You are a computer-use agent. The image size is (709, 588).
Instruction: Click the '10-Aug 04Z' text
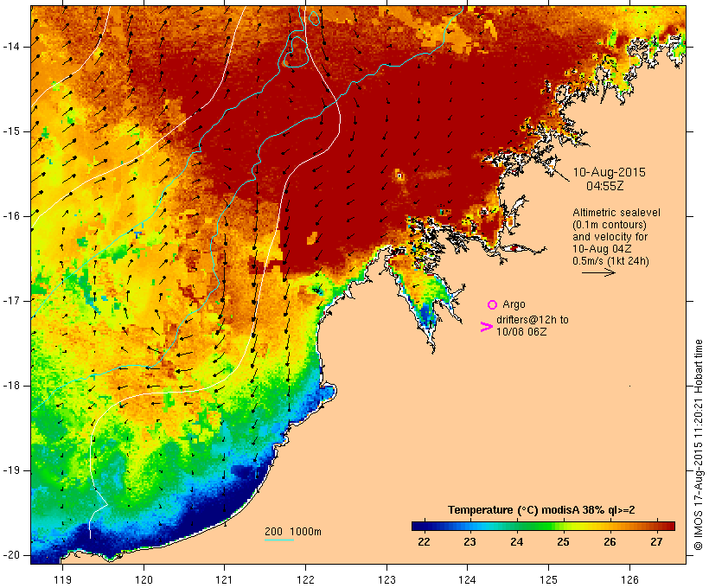point(602,249)
